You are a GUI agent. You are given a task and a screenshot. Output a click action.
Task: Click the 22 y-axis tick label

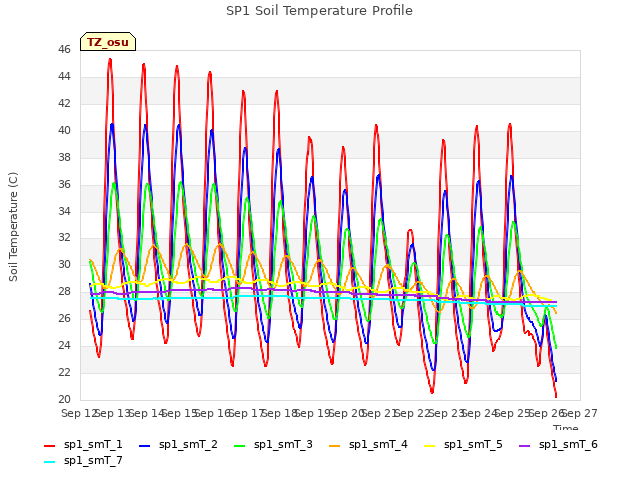tap(64, 372)
